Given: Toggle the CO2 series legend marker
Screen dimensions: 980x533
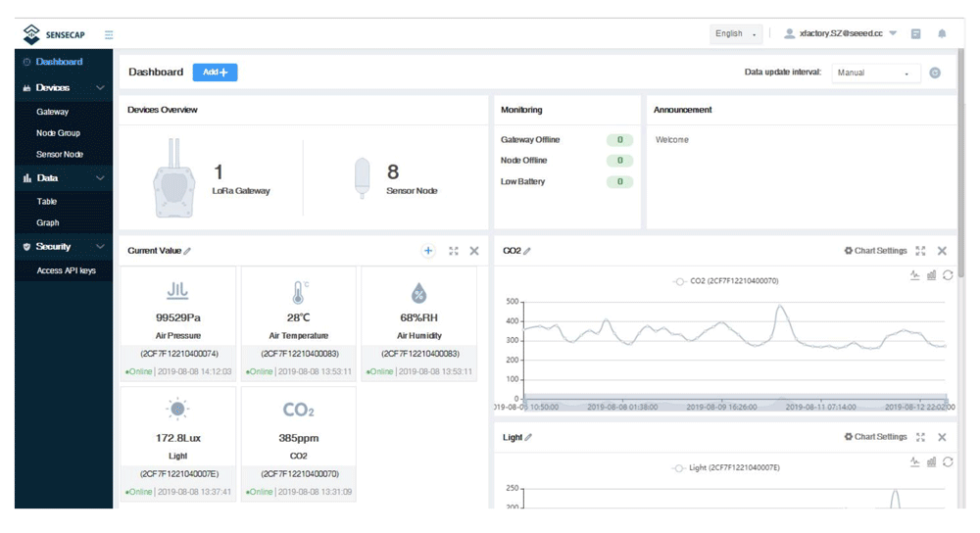Looking at the screenshot, I should 679,281.
